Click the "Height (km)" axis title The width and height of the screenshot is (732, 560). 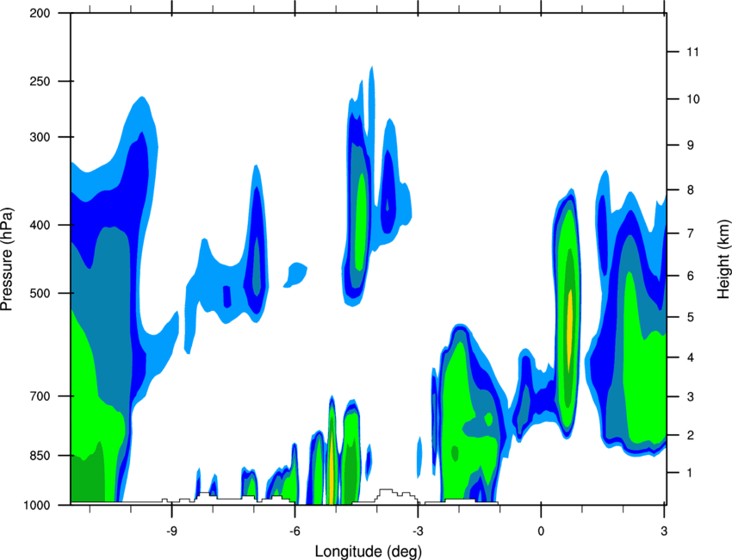(723, 261)
